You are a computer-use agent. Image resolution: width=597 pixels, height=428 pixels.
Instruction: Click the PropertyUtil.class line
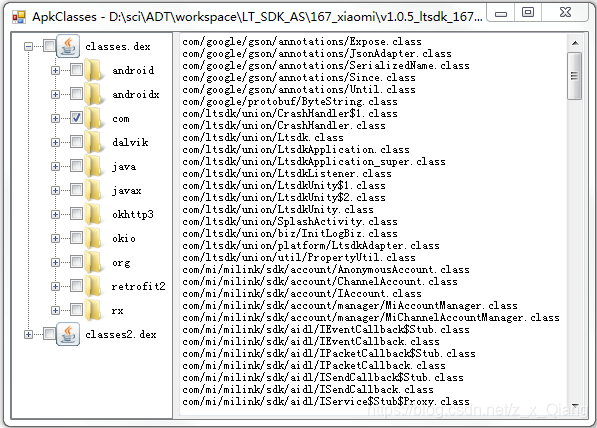[x=299, y=257]
